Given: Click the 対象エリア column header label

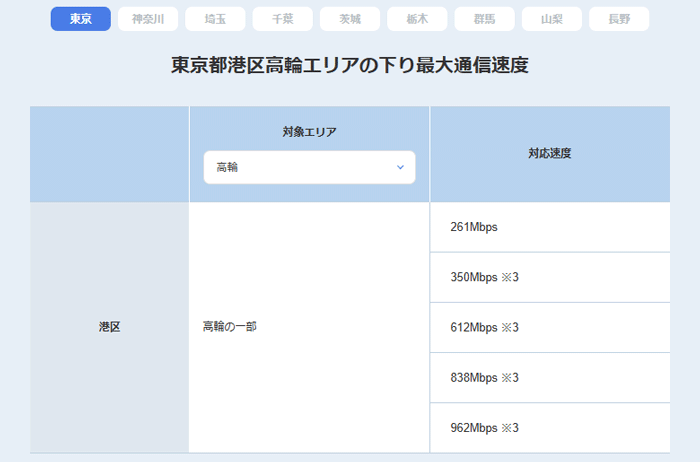Looking at the screenshot, I should 309,132.
